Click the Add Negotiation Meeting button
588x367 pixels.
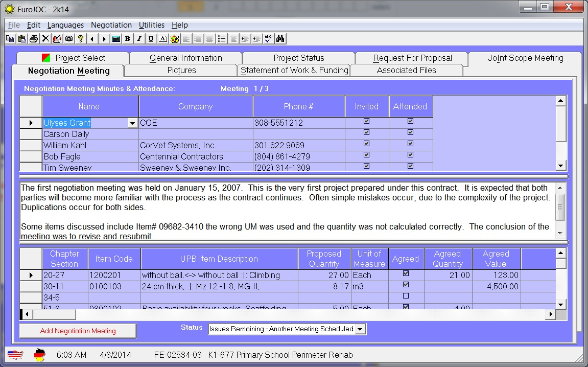point(78,331)
